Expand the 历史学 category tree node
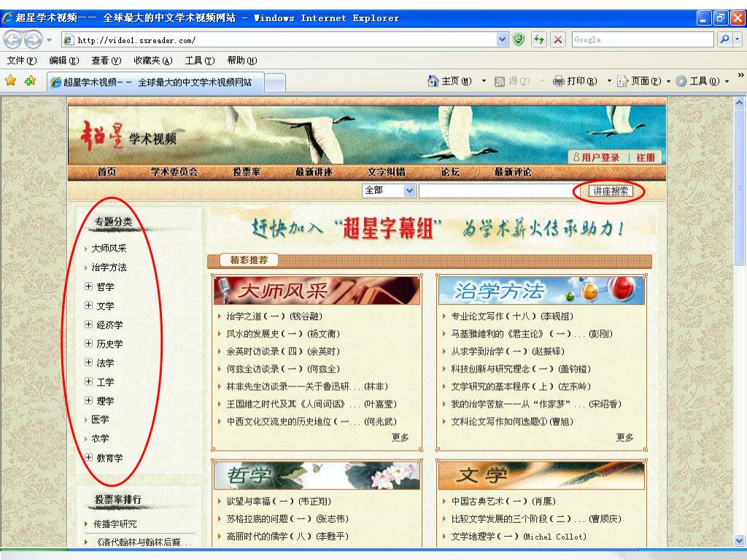 88,343
